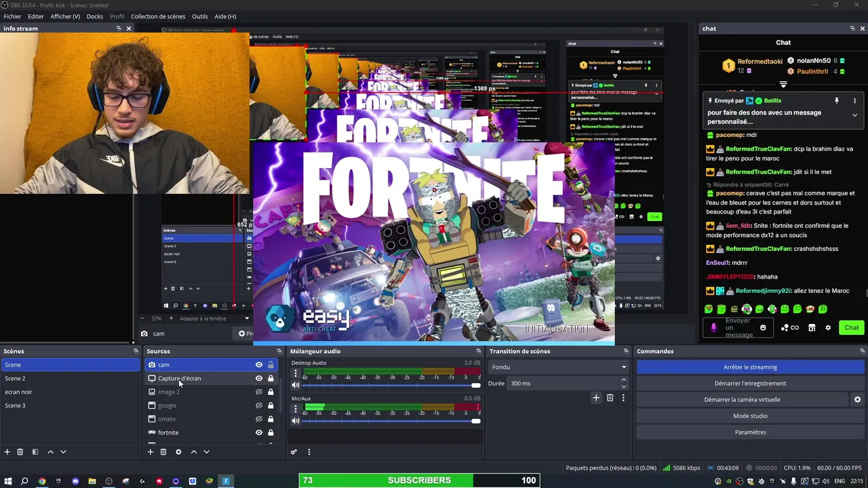The width and height of the screenshot is (868, 488).
Task: Open chat shop icon
Action: (x=812, y=328)
